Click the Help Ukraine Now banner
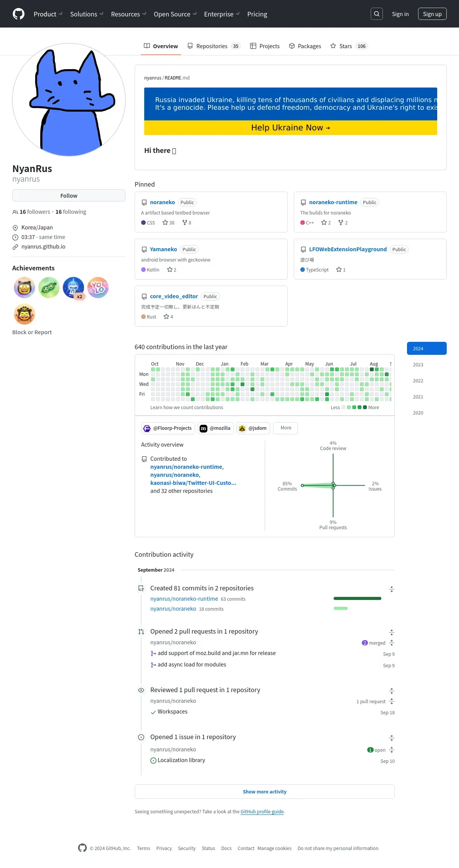 pyautogui.click(x=291, y=128)
